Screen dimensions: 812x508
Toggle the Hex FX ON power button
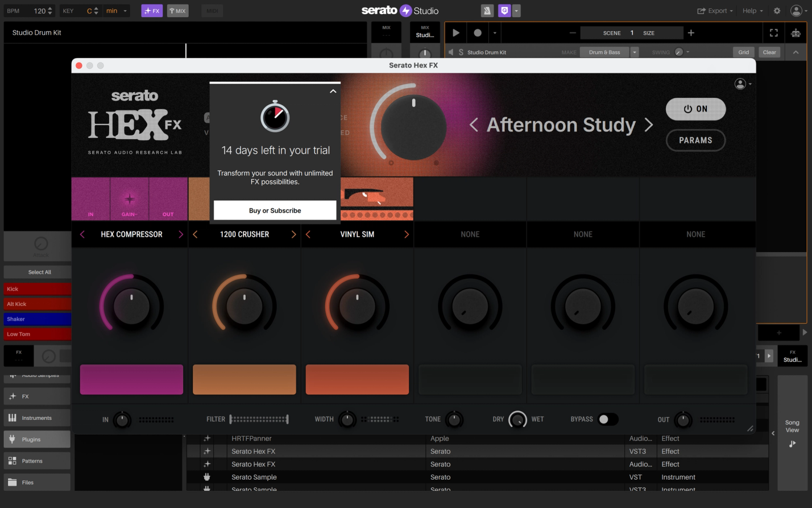click(695, 109)
